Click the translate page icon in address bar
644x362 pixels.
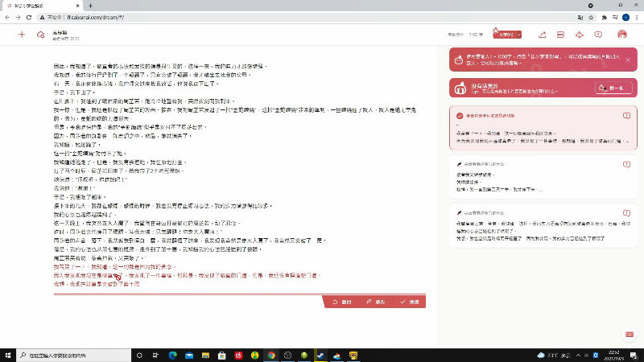click(580, 17)
